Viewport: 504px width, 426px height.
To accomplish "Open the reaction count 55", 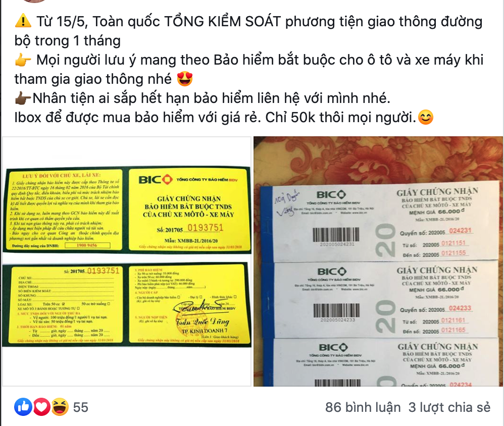I will (81, 407).
